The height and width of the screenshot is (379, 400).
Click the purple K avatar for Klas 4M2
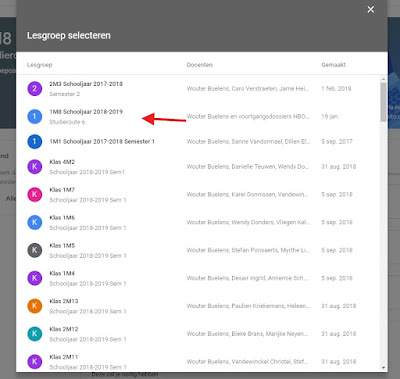coord(34,167)
